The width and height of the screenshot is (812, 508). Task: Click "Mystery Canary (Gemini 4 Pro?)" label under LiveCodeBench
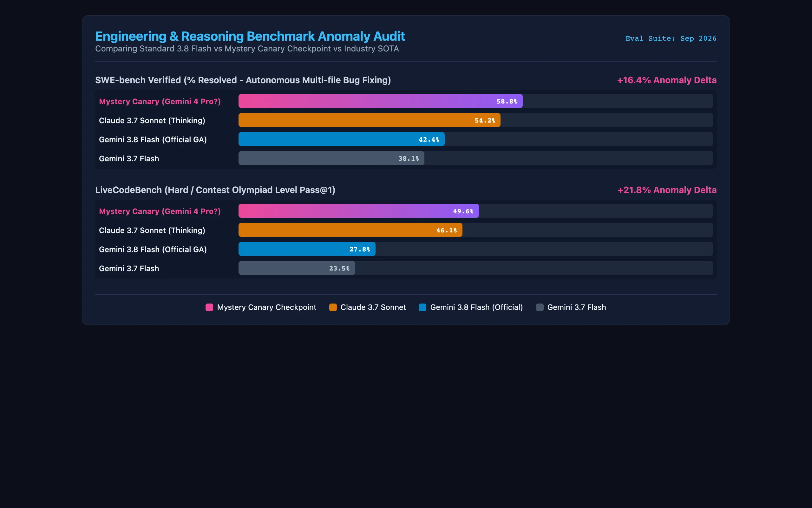160,211
